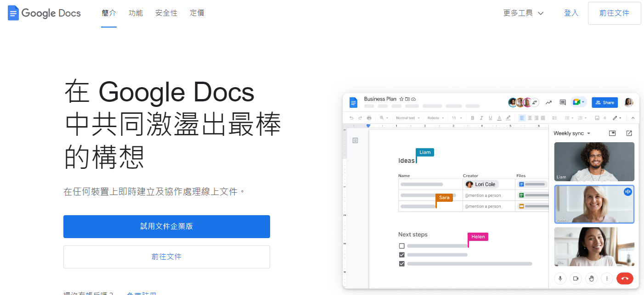This screenshot has height=295, width=644.
Task: Open the document outline icon
Action: pos(355,140)
